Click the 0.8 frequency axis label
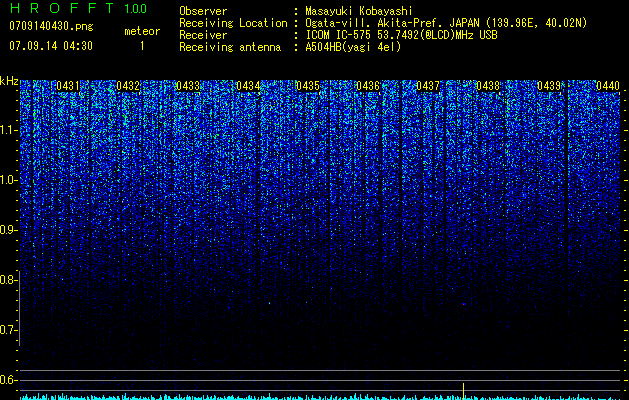Screen dimensions: 629x400 click(7, 280)
